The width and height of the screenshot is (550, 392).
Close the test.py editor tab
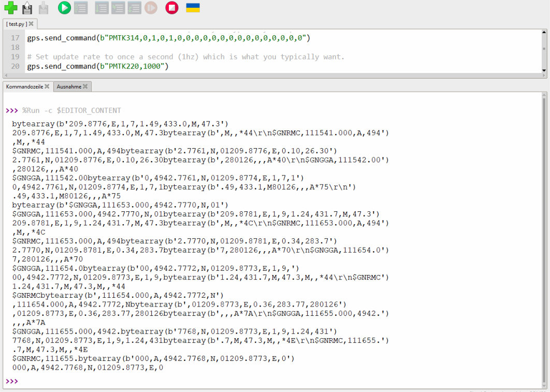point(31,24)
